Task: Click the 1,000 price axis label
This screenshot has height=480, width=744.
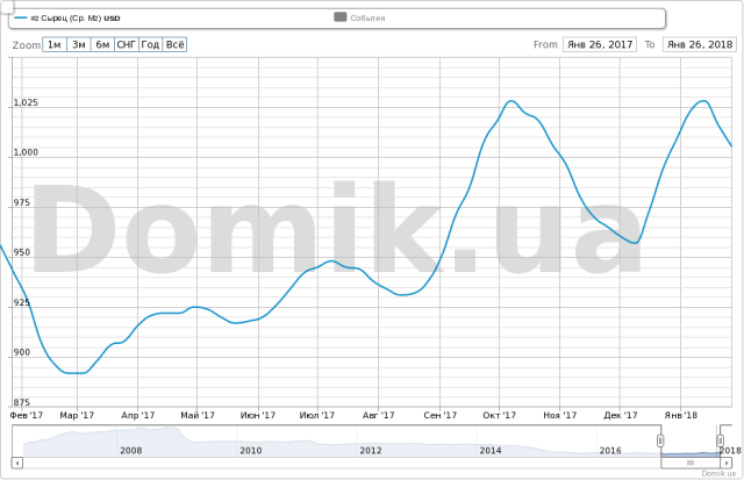Action: pos(26,153)
